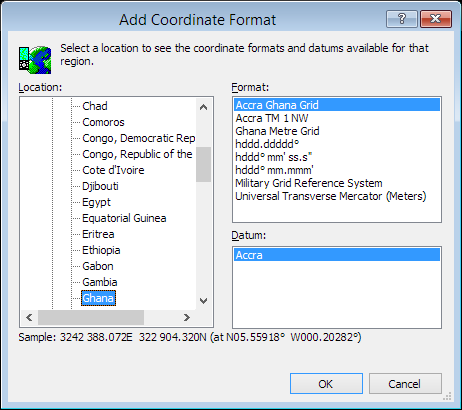Pick the hddd.ddddd° format

tap(337, 144)
